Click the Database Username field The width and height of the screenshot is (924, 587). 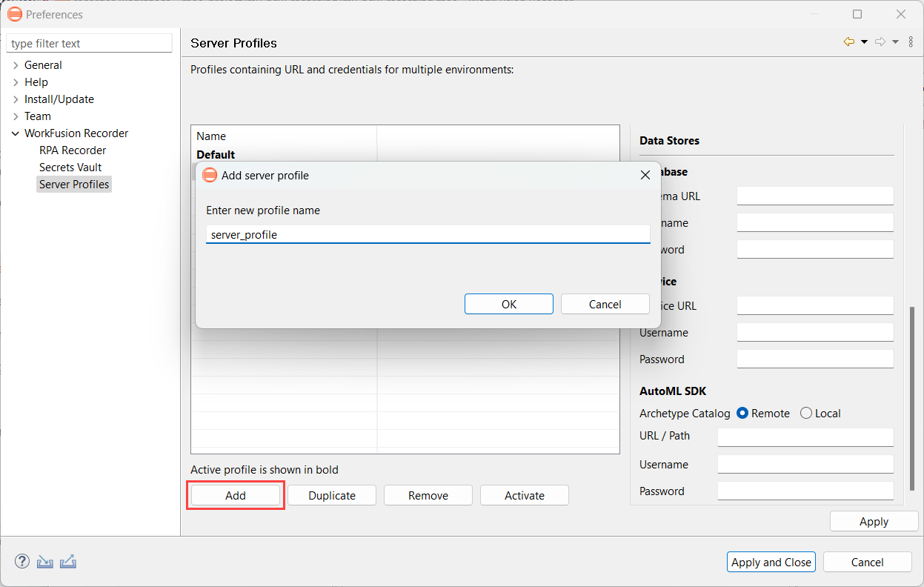815,222
